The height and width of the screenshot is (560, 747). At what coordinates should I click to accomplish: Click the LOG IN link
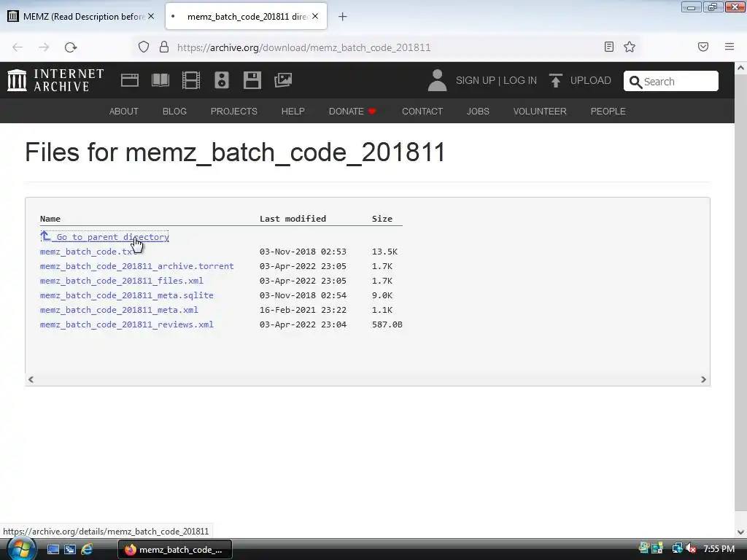[520, 80]
